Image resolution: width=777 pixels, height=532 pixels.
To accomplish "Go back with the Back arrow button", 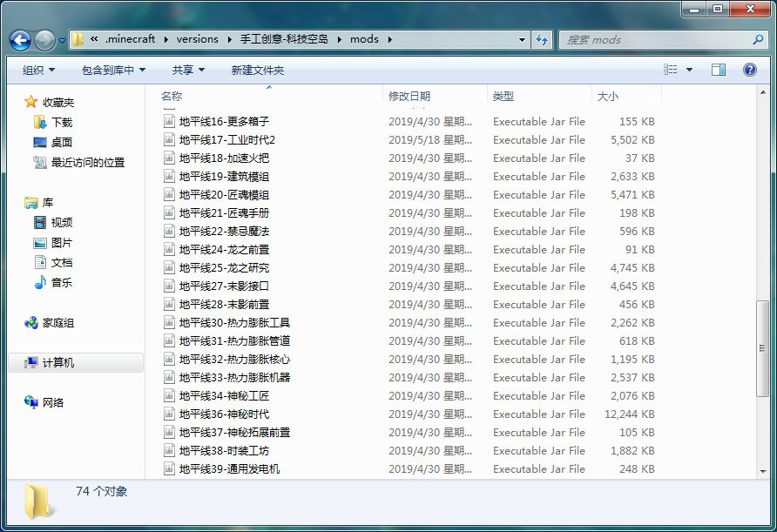I will point(20,40).
